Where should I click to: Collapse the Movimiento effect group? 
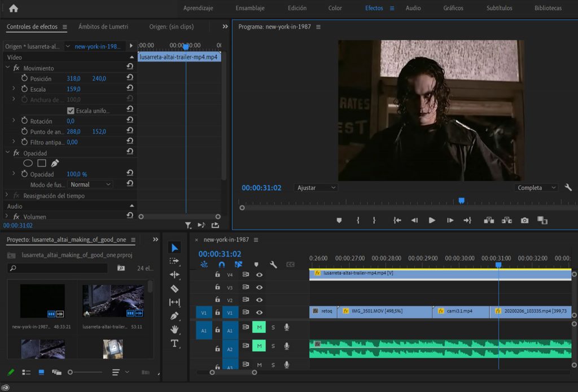click(7, 68)
